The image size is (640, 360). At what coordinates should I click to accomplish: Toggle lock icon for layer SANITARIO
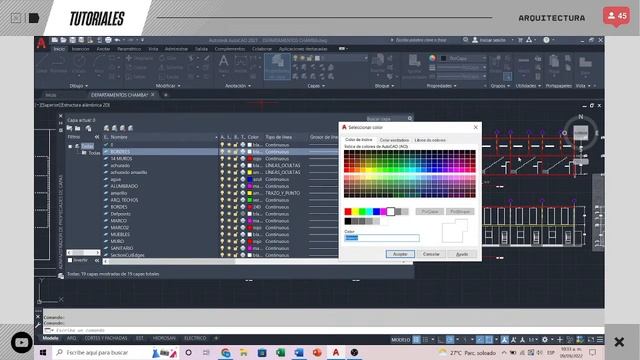(x=236, y=248)
